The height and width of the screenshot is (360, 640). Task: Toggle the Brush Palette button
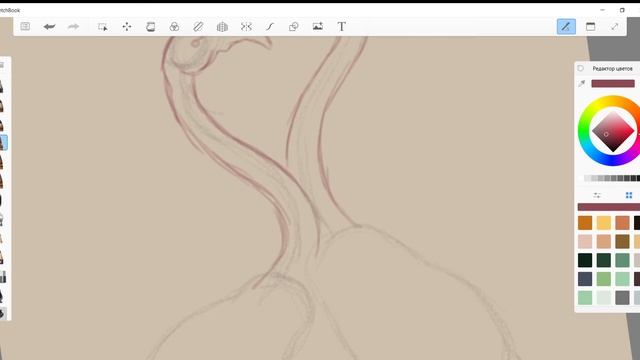pyautogui.click(x=566, y=27)
